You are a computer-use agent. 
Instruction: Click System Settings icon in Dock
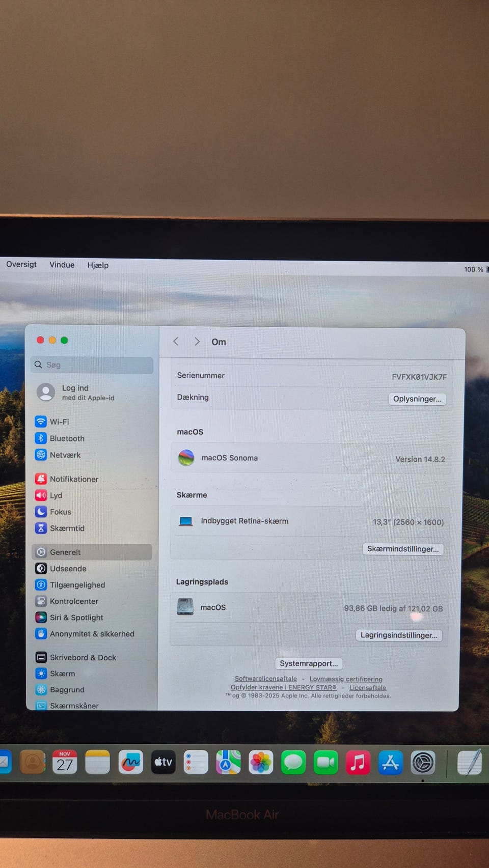click(423, 762)
